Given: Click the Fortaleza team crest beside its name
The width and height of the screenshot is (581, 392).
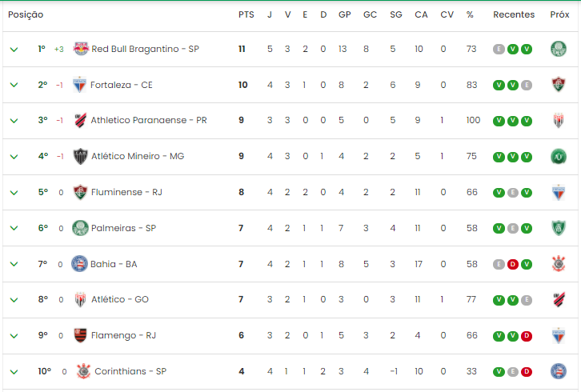Looking at the screenshot, I should (x=79, y=85).
